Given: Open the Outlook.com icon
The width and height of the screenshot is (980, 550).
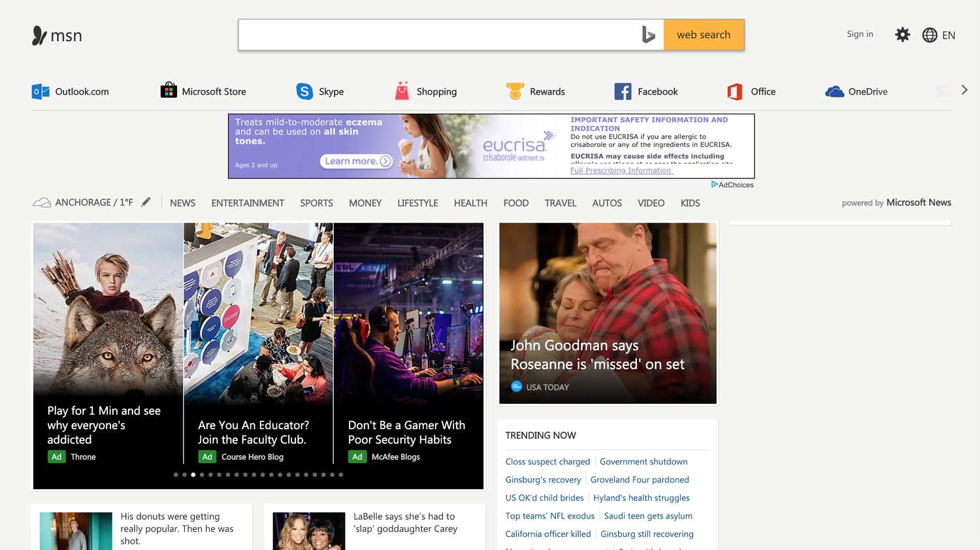Looking at the screenshot, I should coord(41,91).
